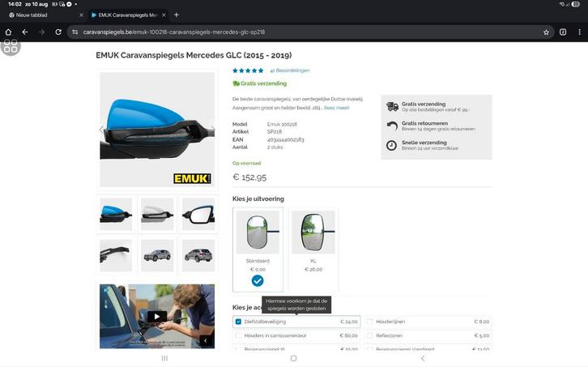Click the forward navigation arrow
This screenshot has width=588, height=367.
pos(41,32)
